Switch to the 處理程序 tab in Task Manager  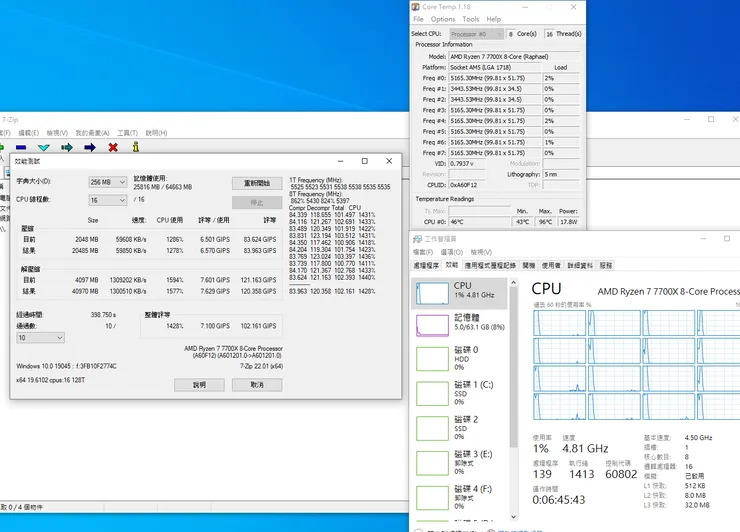(426, 266)
